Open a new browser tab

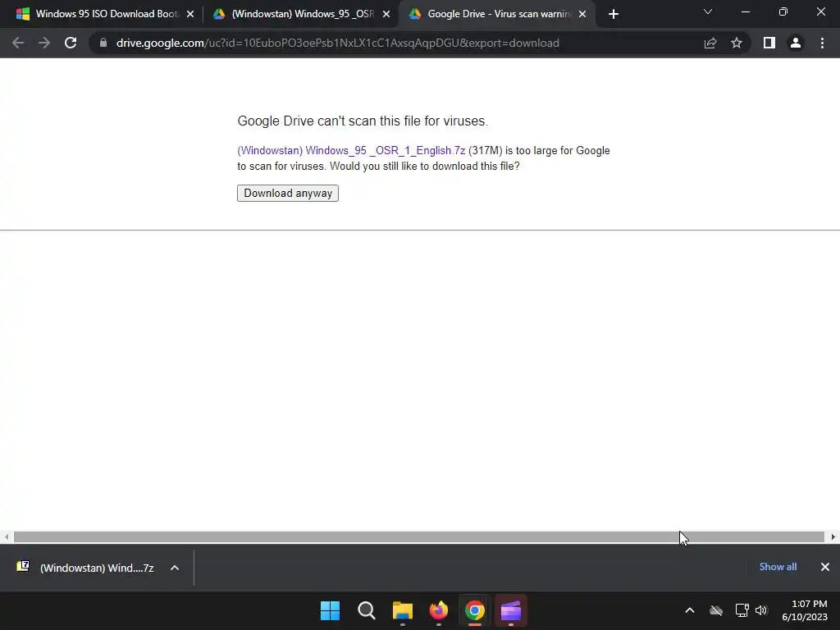pos(614,15)
